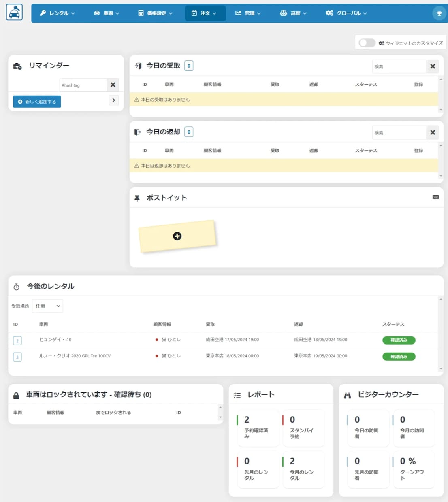The image size is (448, 502).
Task: Click the 今後のレンタル table scrollbar
Action: (441, 334)
